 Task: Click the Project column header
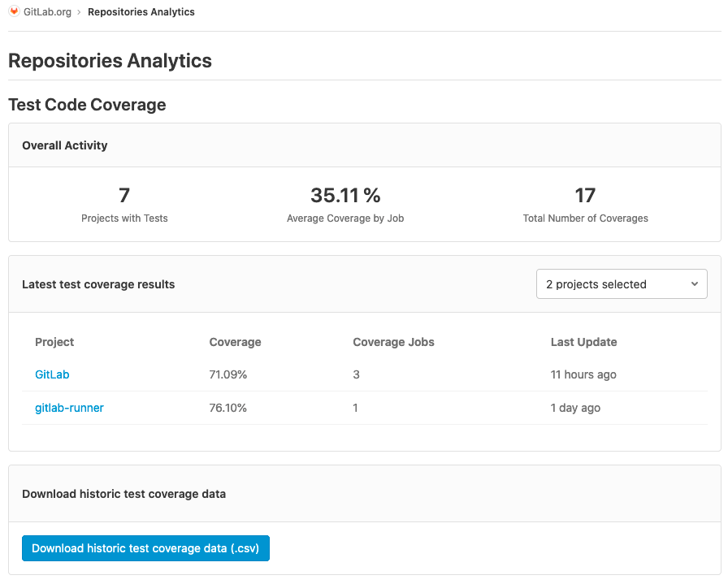54,342
